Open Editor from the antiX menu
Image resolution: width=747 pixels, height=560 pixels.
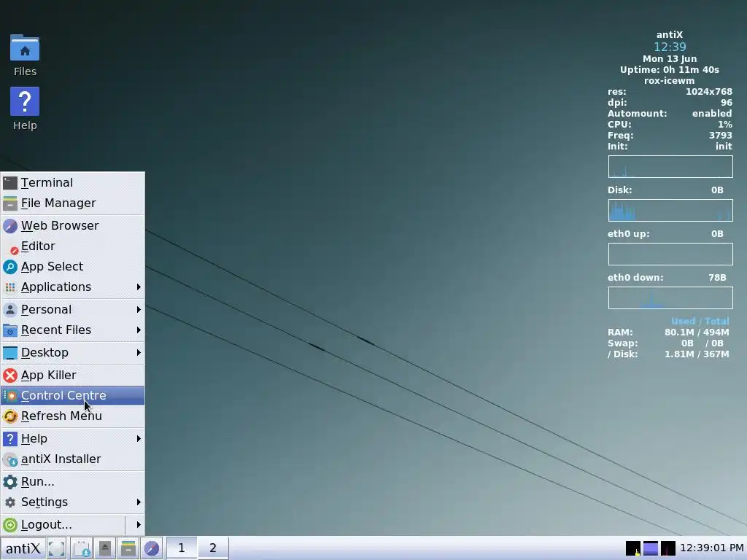[72, 246]
